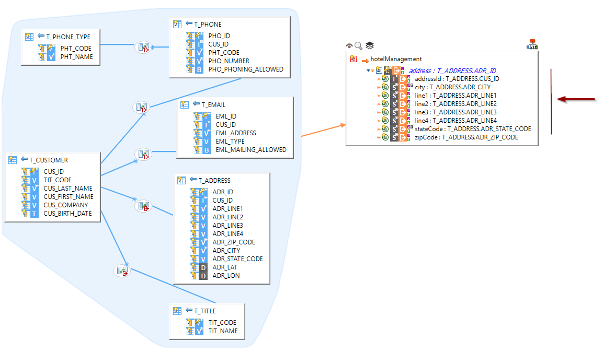This screenshot has height=364, width=604.
Task: Select the ADR_ZIP_CODE column in T_ADDRESS
Action: [x=234, y=242]
